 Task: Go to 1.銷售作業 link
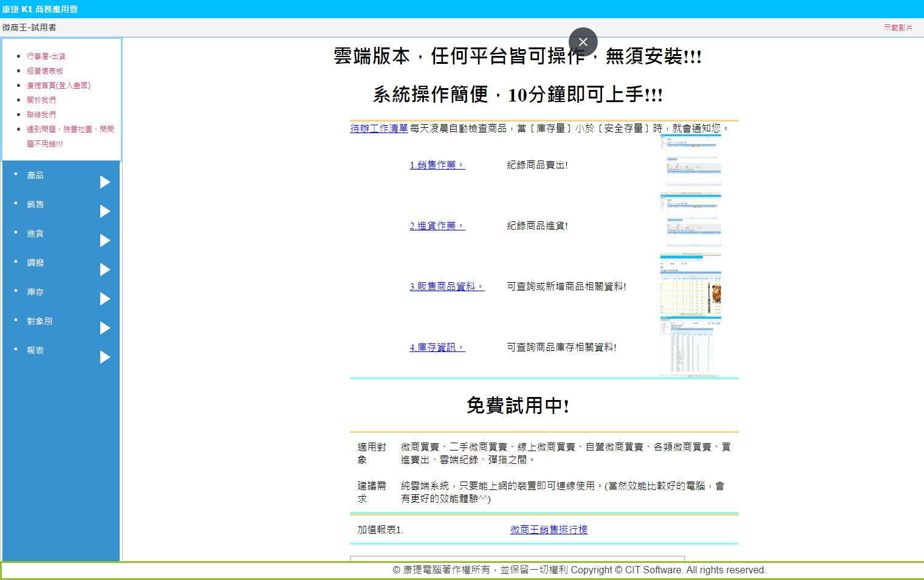[x=437, y=165]
